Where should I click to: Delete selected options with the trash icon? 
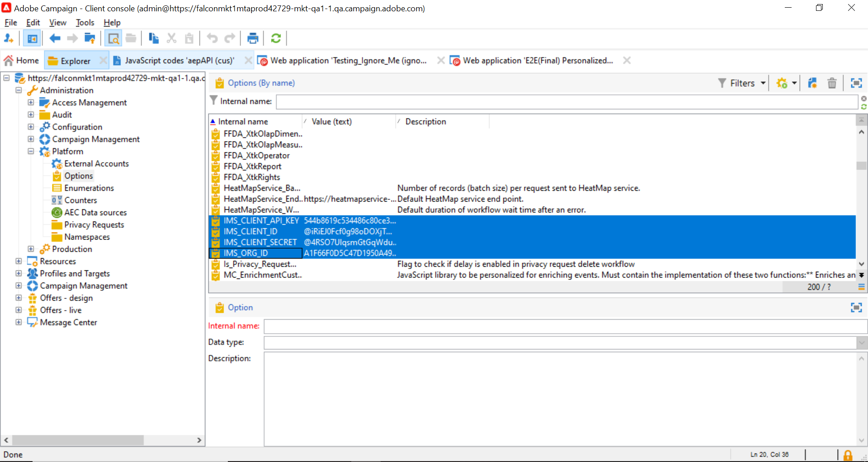(832, 83)
